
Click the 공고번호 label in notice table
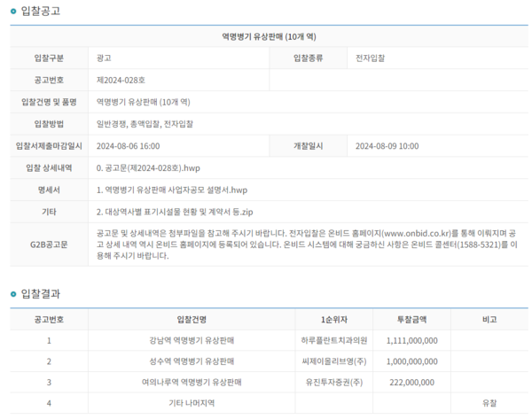(x=49, y=80)
